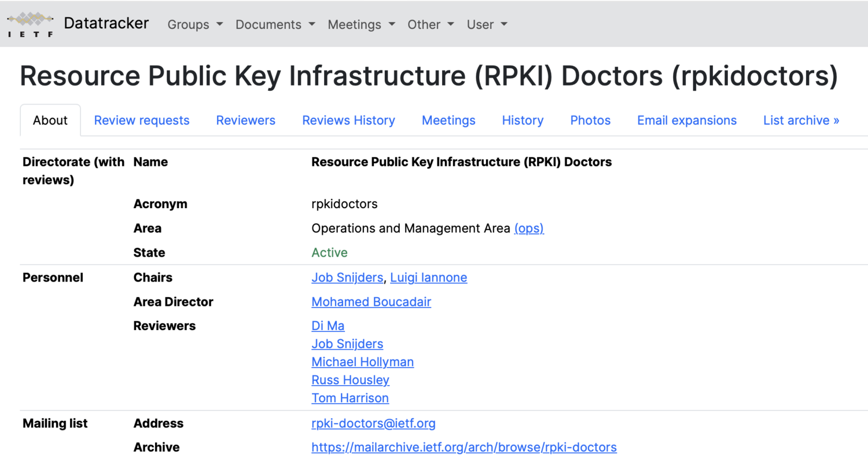
Task: Open the Documents dropdown menu
Action: [x=275, y=24]
